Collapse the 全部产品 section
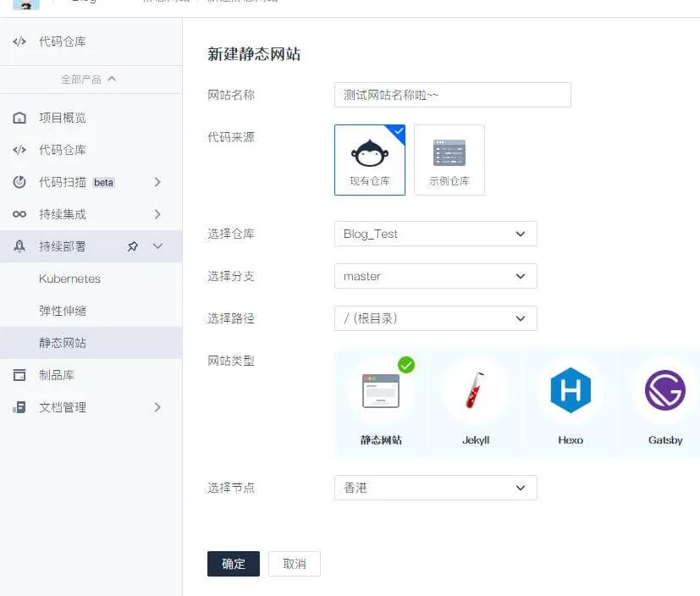 [88, 80]
